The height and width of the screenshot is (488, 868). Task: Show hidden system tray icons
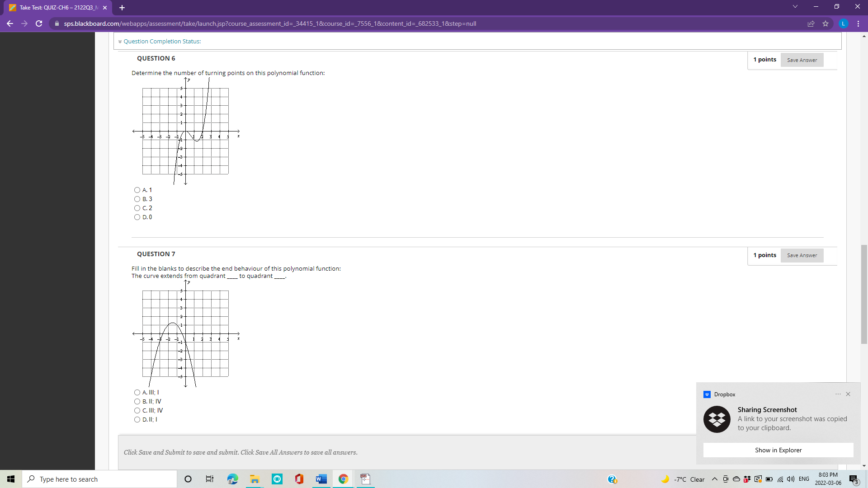point(714,479)
